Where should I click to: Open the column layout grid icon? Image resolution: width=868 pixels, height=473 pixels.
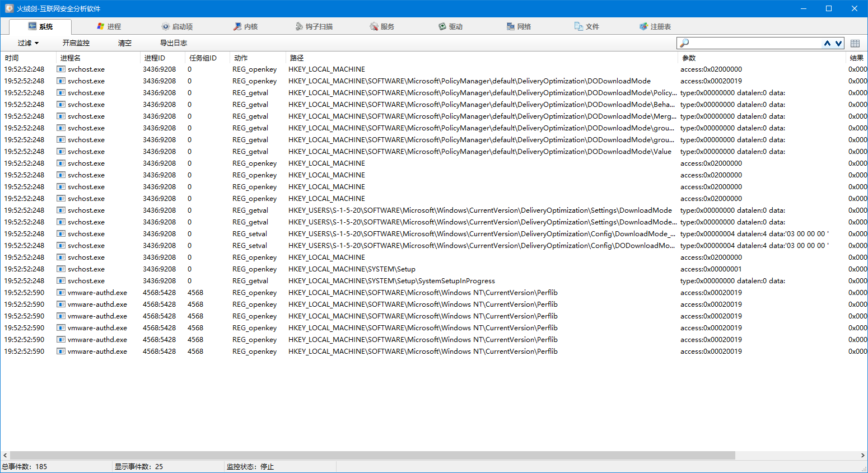click(x=855, y=43)
